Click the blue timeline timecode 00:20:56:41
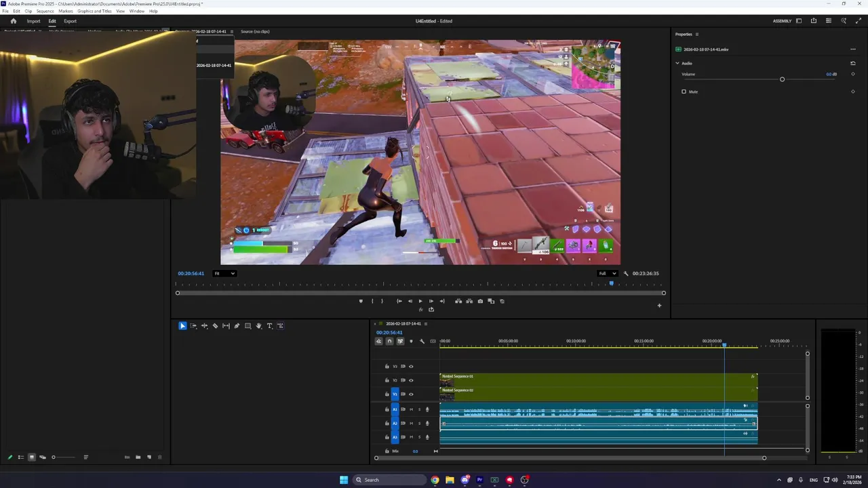 click(389, 333)
